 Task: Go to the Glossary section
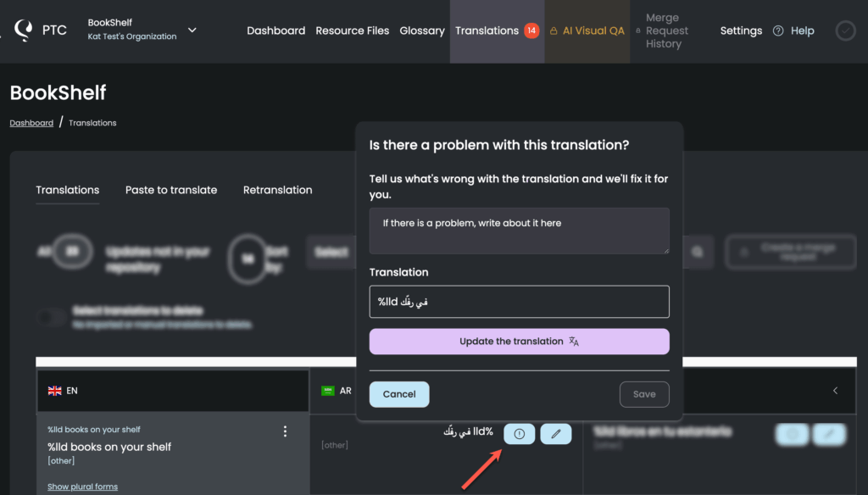[x=422, y=31]
